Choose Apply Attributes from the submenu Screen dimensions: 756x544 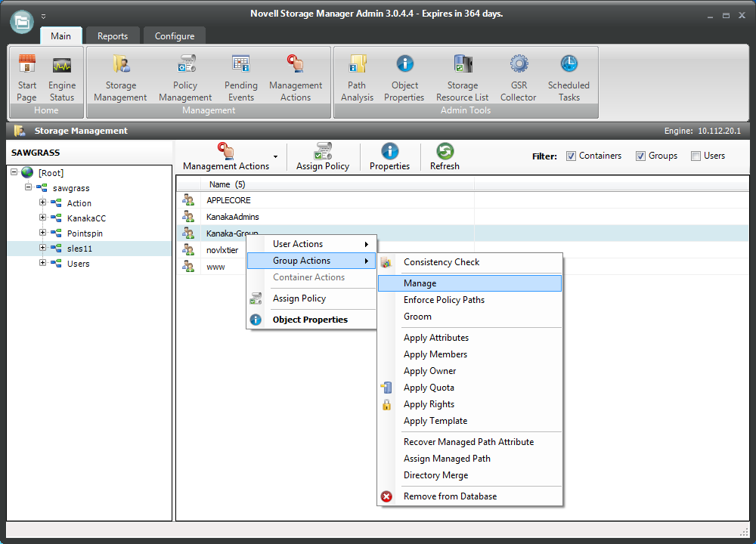(x=470, y=338)
